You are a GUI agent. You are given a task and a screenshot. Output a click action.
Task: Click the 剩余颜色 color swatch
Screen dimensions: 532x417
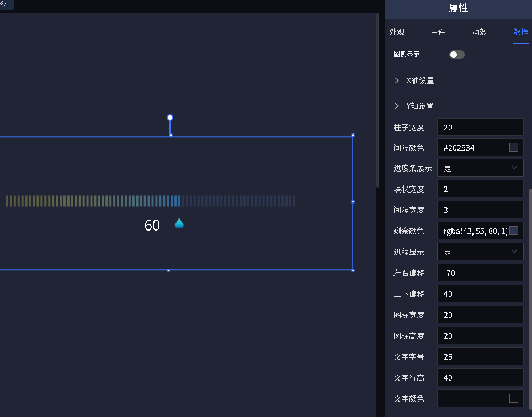pyautogui.click(x=514, y=231)
